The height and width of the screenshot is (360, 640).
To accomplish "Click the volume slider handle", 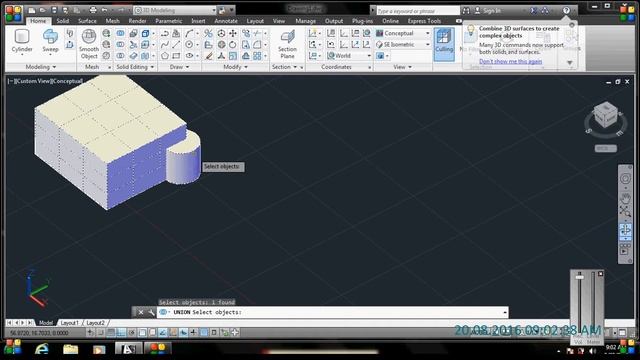I will point(580,277).
